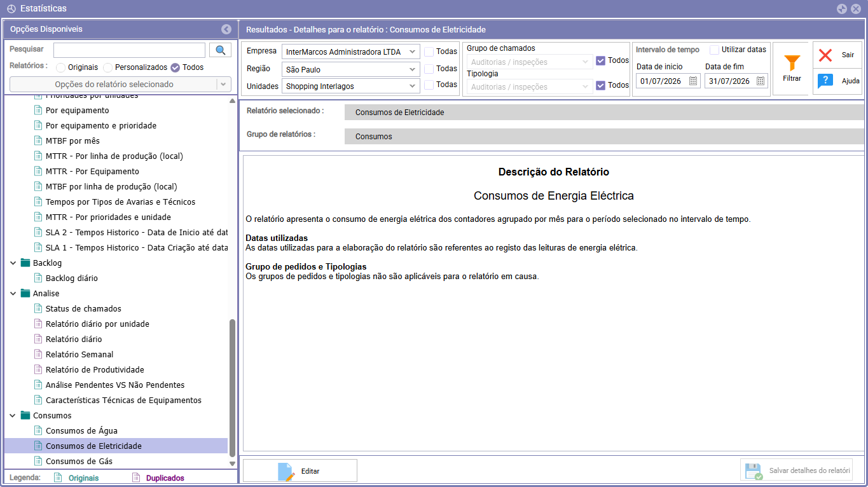This screenshot has height=487, width=868.
Task: Select Consumos de Gás report
Action: (79, 461)
